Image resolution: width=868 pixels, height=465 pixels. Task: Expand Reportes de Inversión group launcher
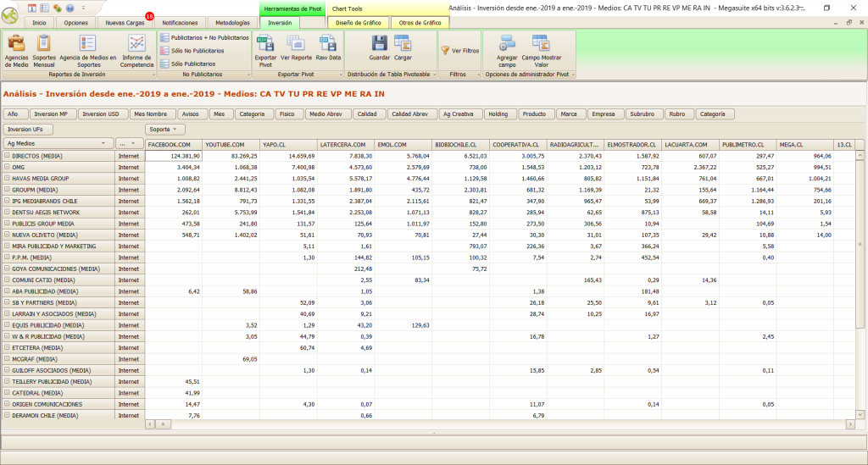[153, 74]
